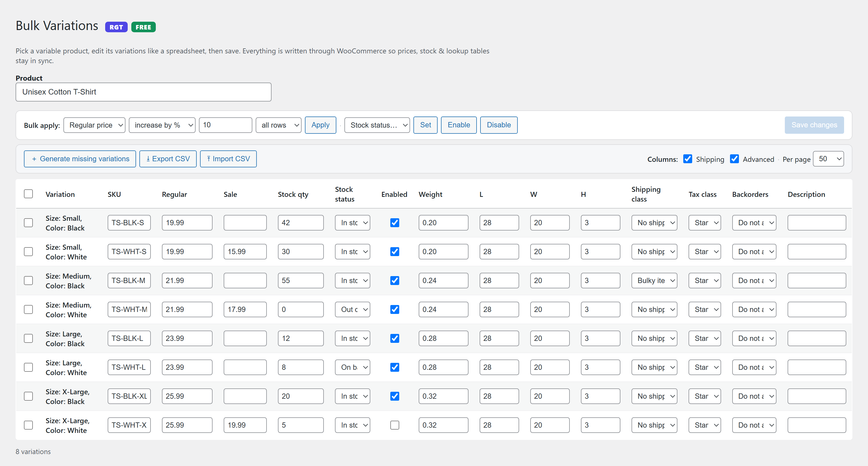Click the 'Size: X-Large, Color: White' variation label

67,426
